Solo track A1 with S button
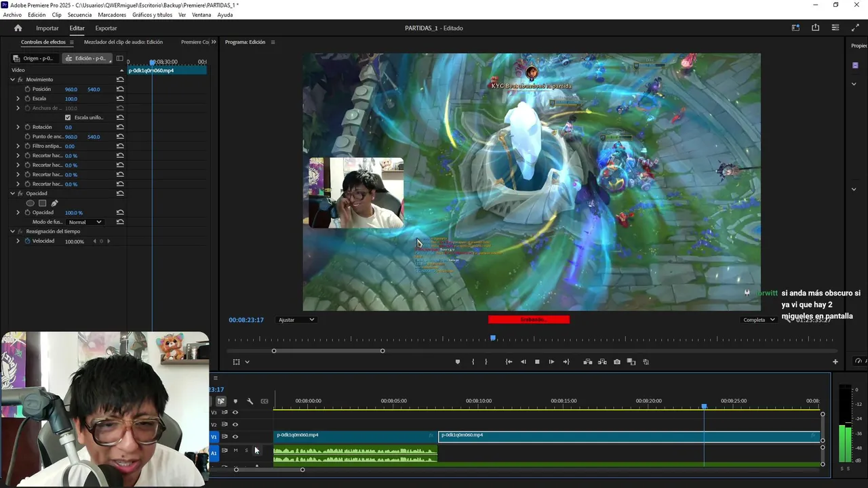 click(x=246, y=450)
